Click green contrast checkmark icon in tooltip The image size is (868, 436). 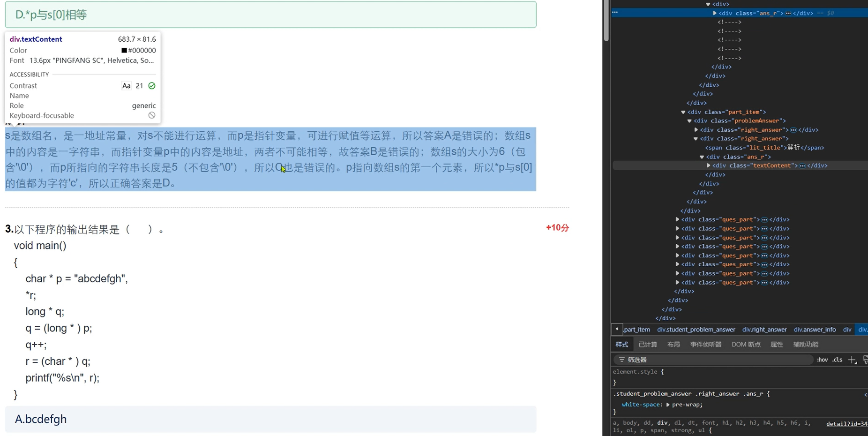click(x=152, y=86)
